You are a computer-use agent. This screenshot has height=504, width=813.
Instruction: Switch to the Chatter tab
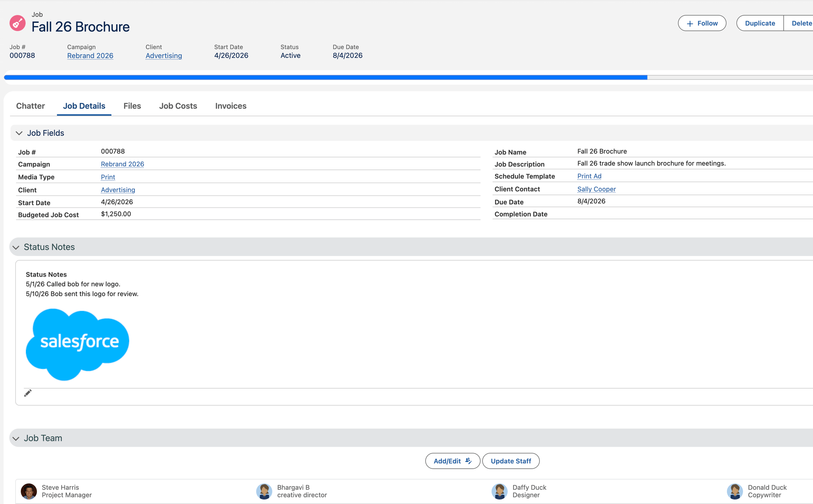point(30,106)
